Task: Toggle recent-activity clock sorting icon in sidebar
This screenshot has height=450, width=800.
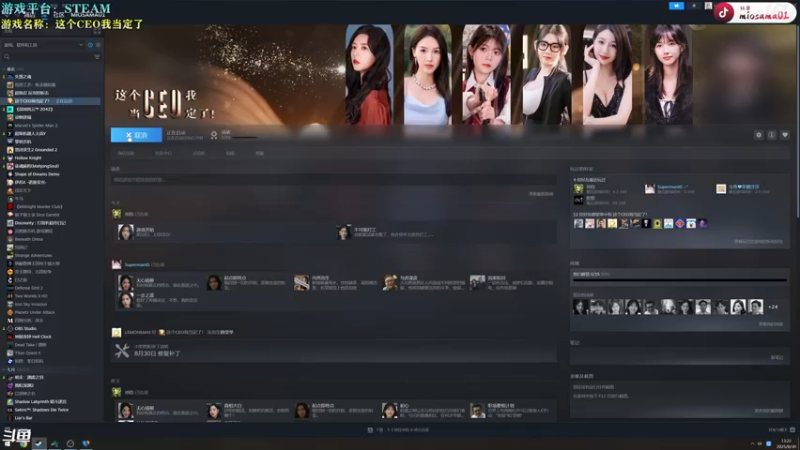Action: 90,45
